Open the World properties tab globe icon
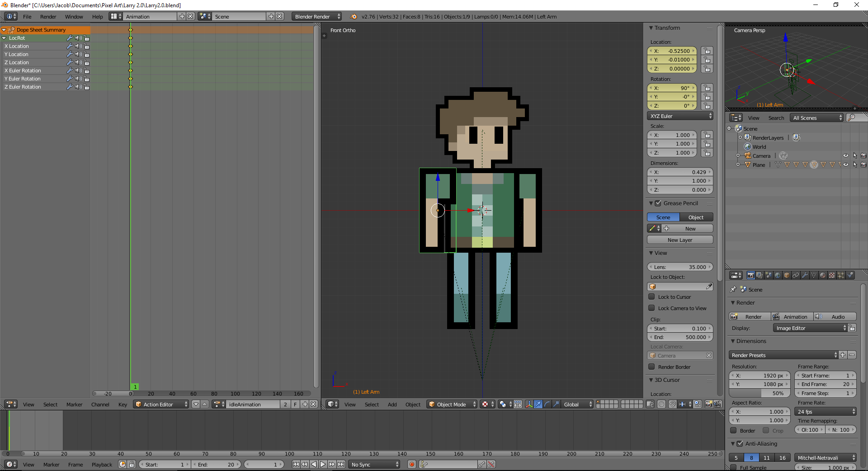 (778, 275)
